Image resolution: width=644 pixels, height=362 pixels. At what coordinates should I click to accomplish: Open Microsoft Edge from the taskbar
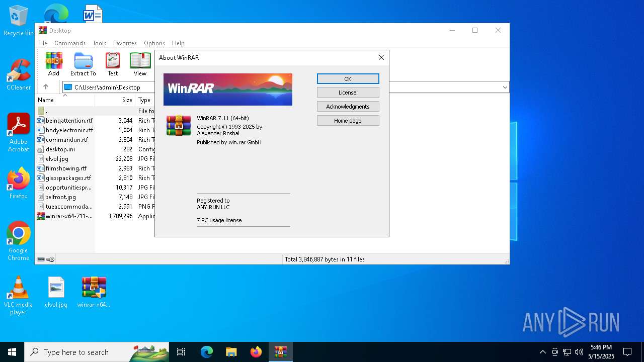click(207, 352)
